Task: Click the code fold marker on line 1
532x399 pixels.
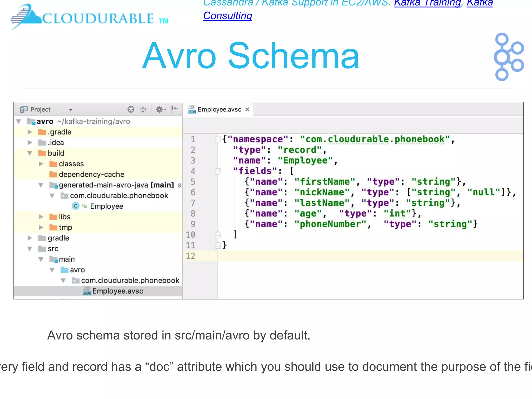Action: [218, 139]
